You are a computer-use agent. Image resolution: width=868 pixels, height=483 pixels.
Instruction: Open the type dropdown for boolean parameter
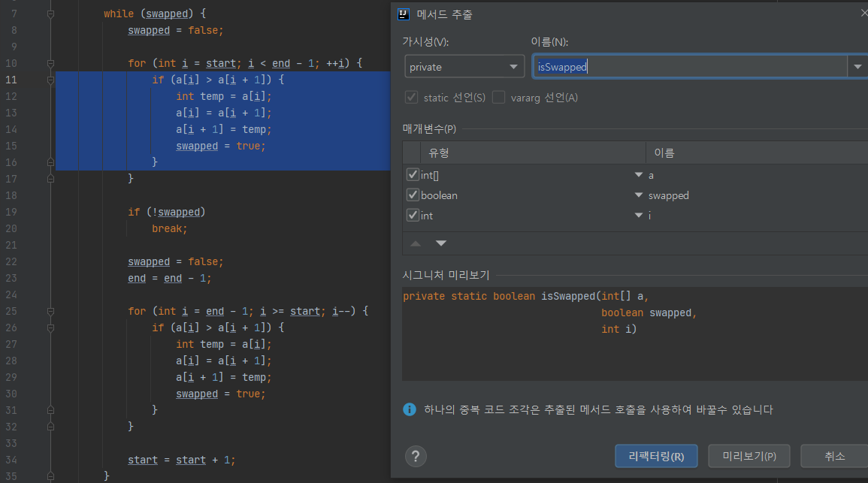coord(638,195)
